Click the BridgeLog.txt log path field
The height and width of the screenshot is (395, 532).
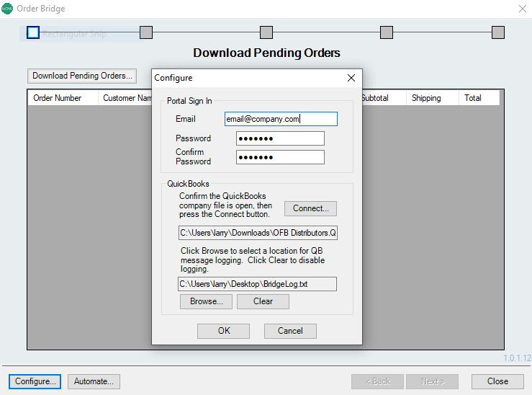point(258,284)
